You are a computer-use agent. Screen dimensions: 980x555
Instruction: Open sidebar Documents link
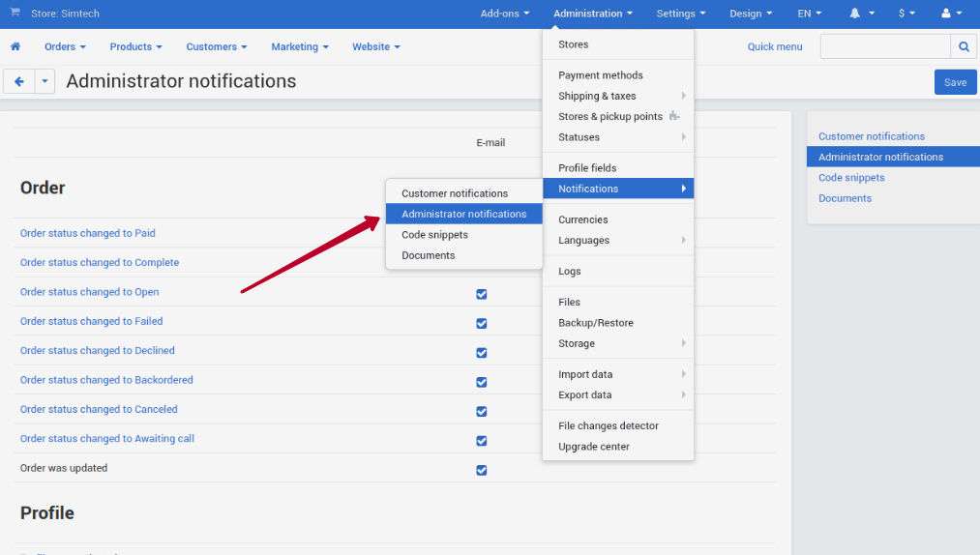click(x=845, y=198)
